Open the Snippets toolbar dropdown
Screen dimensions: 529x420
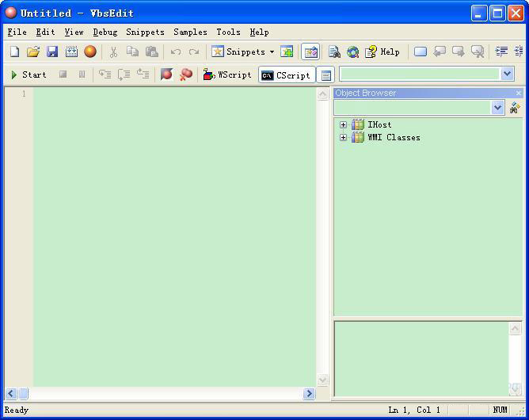[x=272, y=52]
